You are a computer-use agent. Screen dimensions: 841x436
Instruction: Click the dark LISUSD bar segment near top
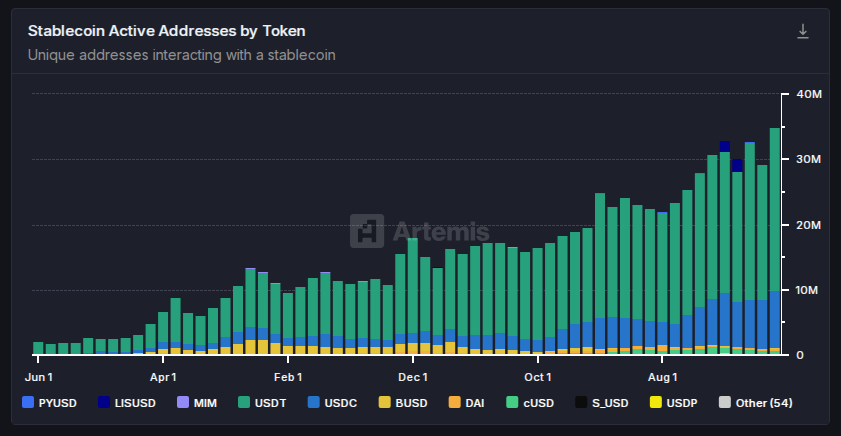725,147
